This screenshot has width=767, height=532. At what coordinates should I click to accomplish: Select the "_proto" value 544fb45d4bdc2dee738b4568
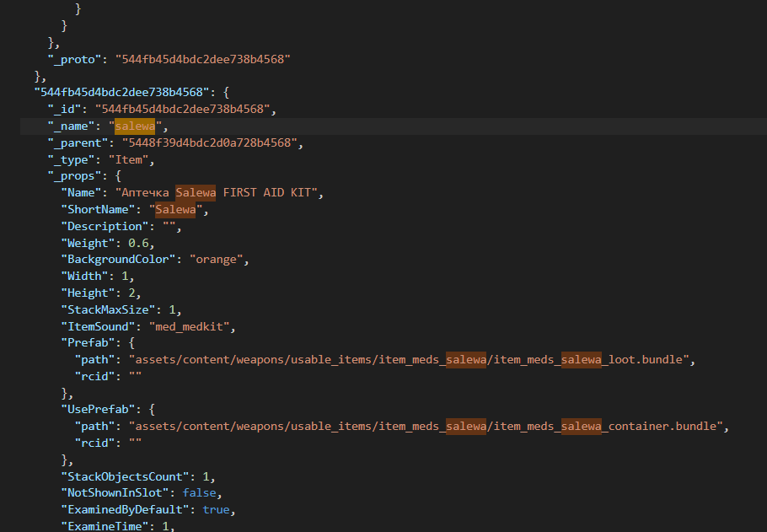point(202,59)
